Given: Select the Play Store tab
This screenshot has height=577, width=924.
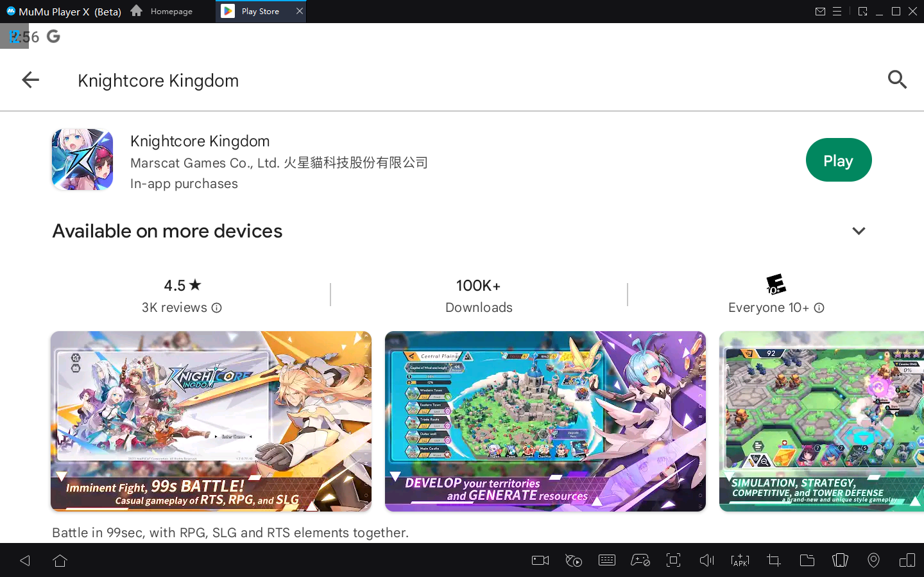Looking at the screenshot, I should coord(261,11).
